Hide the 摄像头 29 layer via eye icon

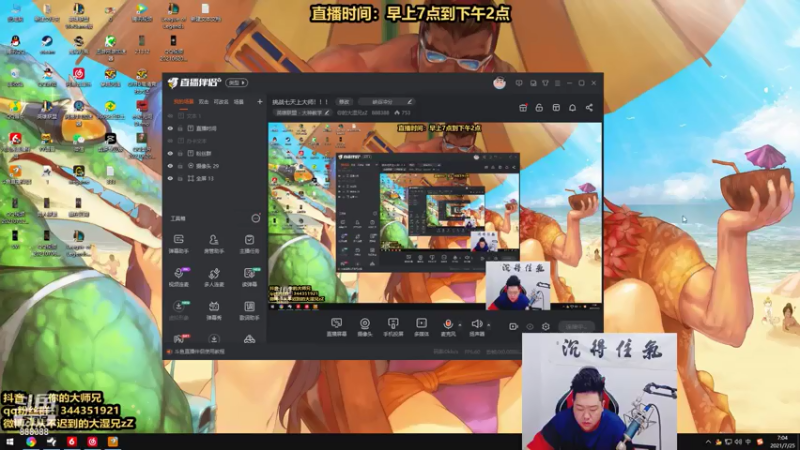point(170,166)
